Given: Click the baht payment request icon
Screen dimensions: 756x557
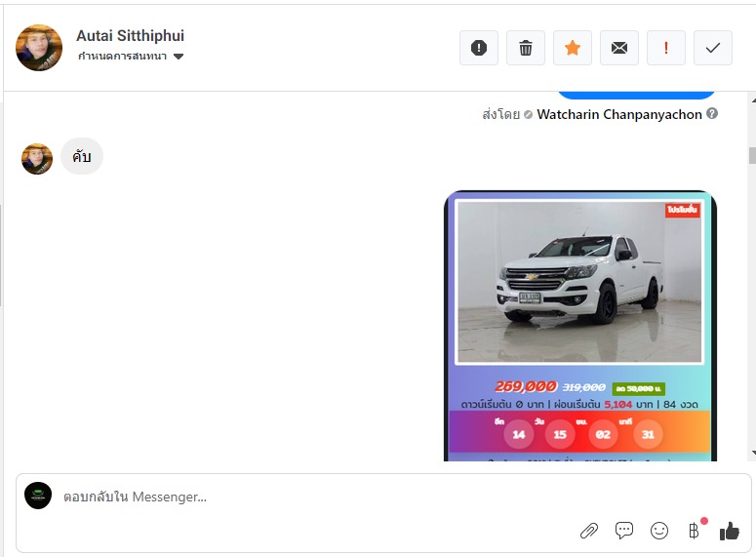Looking at the screenshot, I should 694,531.
